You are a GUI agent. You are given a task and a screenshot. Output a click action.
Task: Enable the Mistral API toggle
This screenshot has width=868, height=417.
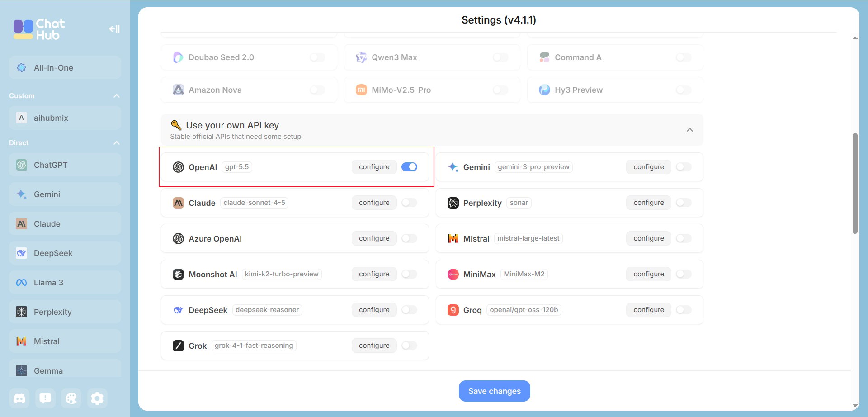[x=684, y=238]
